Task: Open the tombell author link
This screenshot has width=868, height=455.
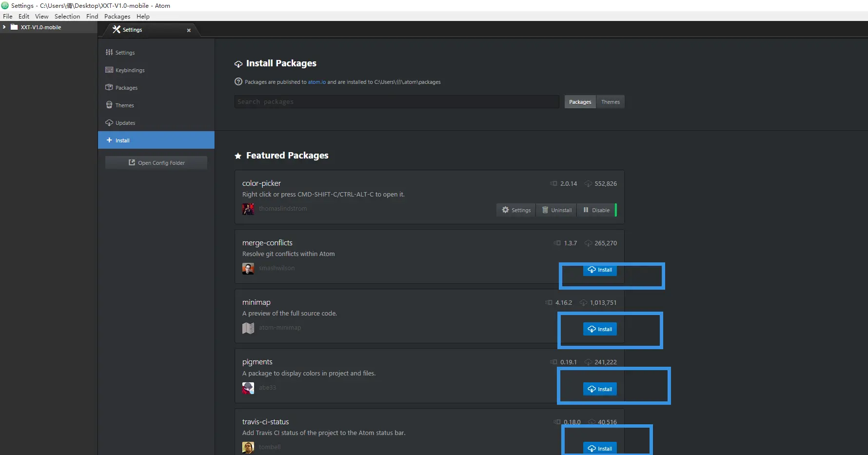Action: tap(270, 447)
